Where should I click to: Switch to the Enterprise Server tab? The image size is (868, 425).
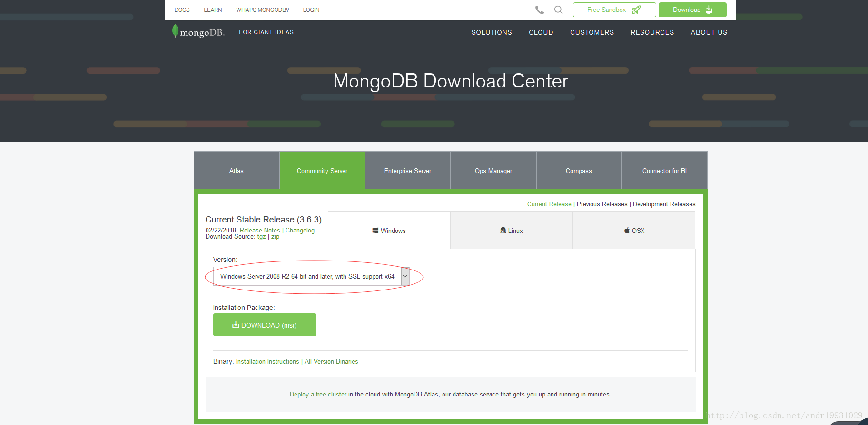click(408, 171)
